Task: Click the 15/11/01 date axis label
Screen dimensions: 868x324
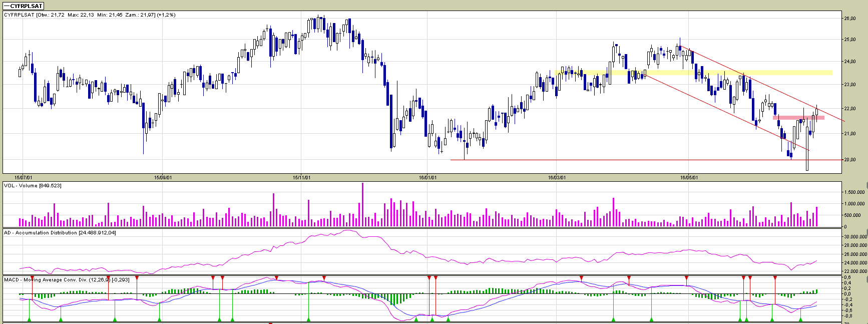Action: [302, 177]
